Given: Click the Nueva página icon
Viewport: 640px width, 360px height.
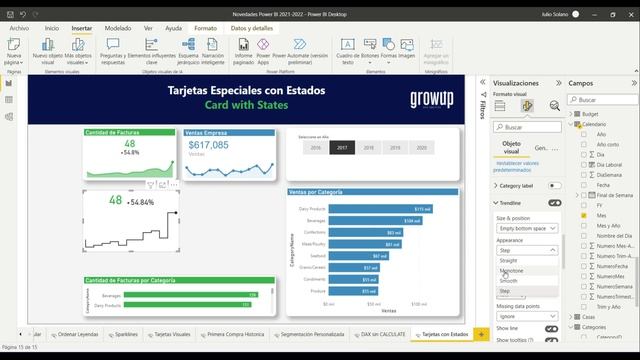Looking at the screenshot, I should coord(13,44).
